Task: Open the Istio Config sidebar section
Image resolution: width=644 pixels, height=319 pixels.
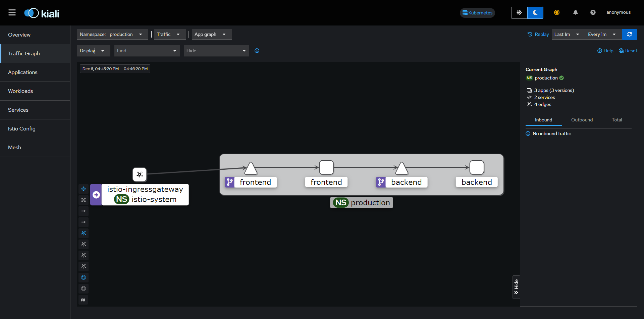Action: 21,128
